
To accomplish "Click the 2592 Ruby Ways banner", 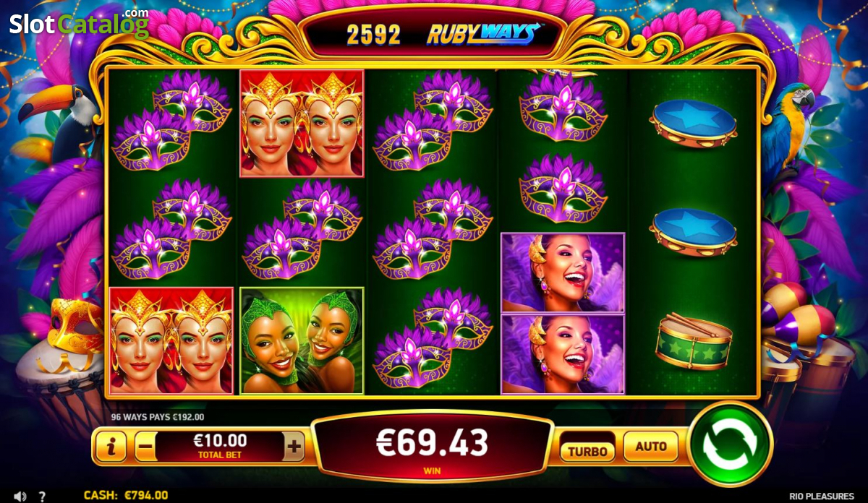I will coord(433,34).
